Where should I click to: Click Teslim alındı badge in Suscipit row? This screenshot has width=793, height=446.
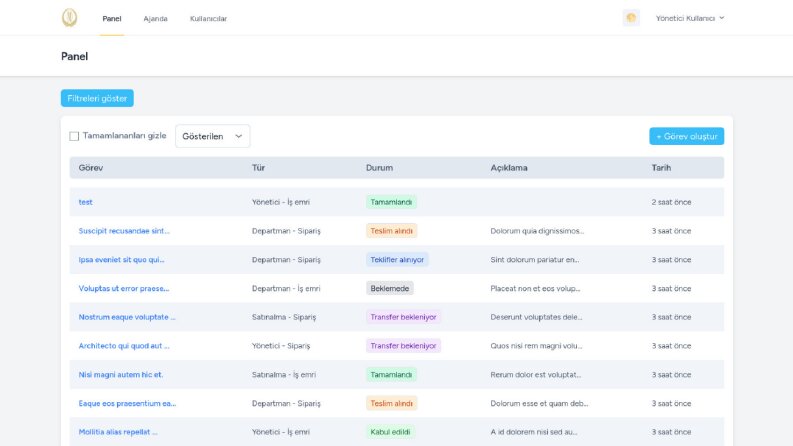pos(391,231)
